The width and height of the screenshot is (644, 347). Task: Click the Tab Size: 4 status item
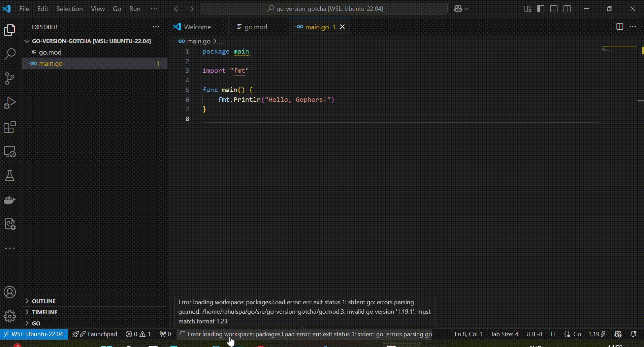504,334
